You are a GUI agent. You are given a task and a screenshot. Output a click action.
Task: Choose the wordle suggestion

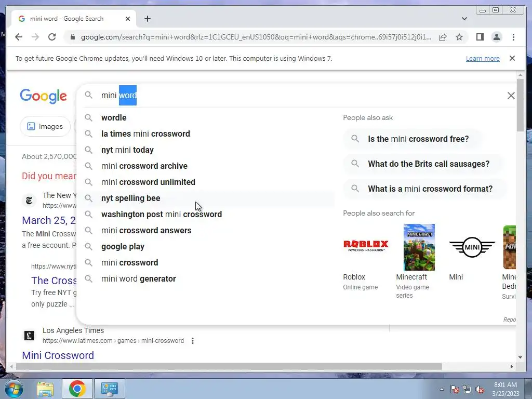[x=207, y=118]
